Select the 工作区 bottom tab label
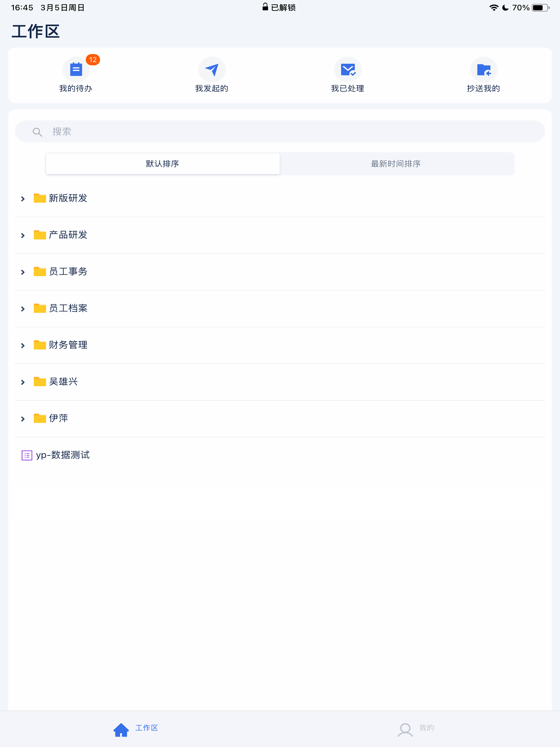This screenshot has width=560, height=747. click(x=147, y=728)
